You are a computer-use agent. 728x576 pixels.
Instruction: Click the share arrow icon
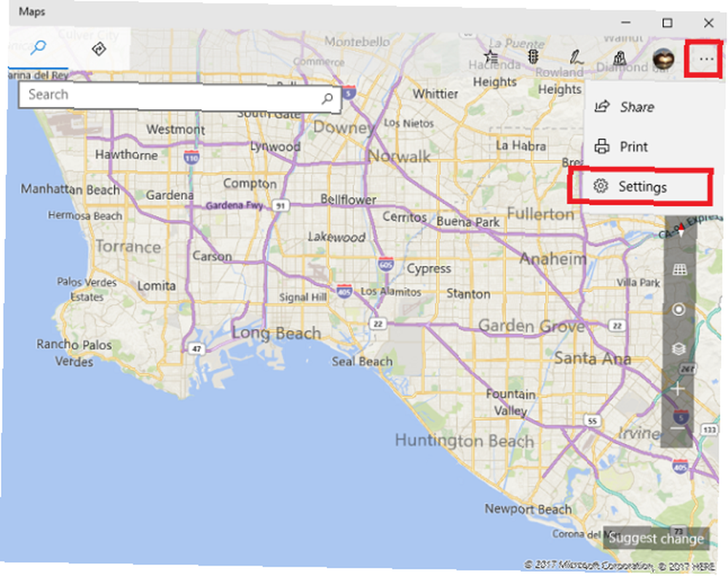(x=602, y=106)
